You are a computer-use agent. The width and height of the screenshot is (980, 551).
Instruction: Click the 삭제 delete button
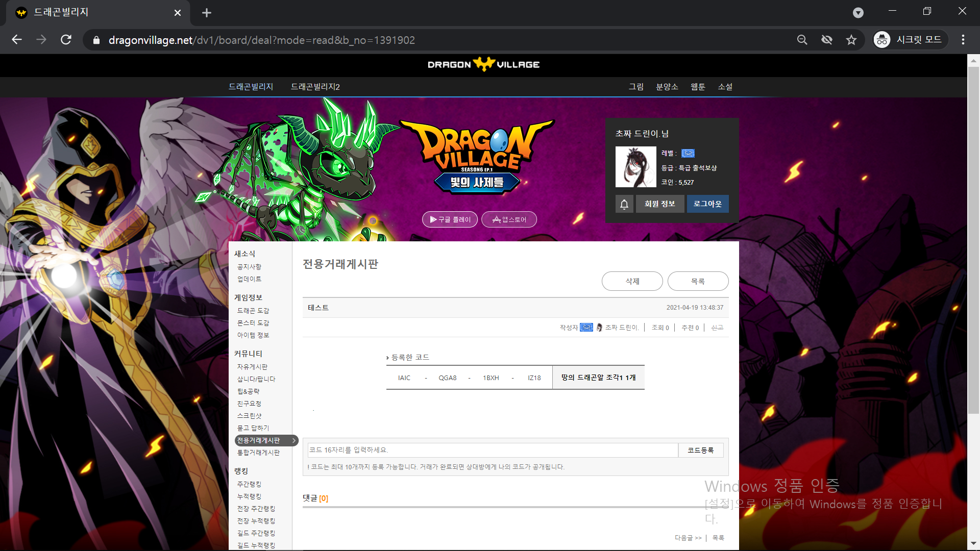[x=632, y=281]
